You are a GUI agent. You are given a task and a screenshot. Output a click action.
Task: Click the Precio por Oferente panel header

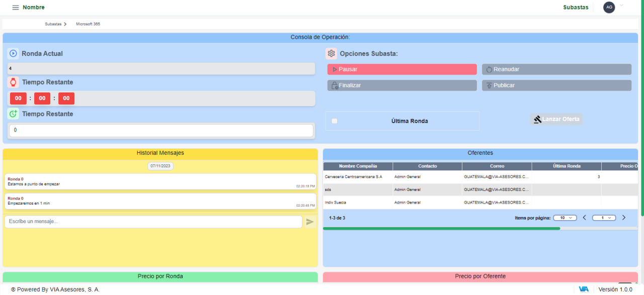pyautogui.click(x=480, y=276)
